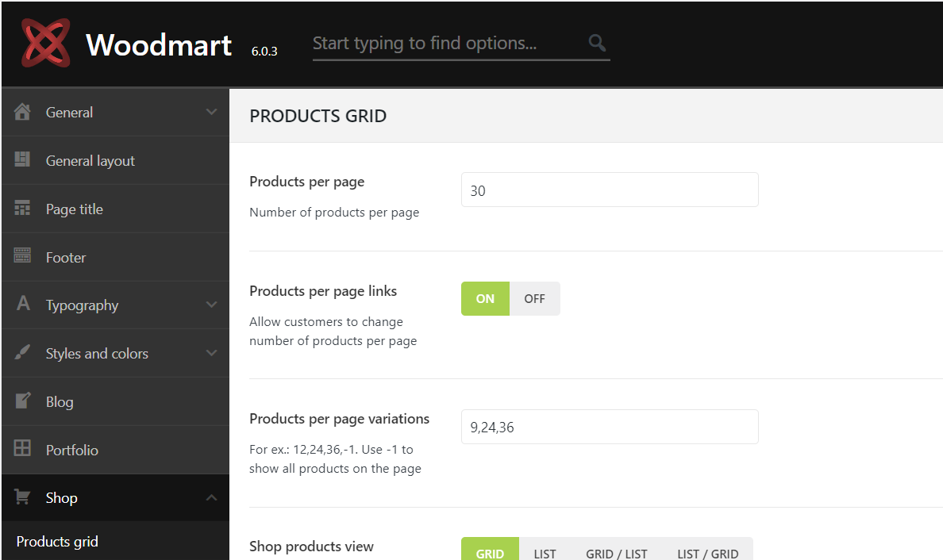Click the search magnifier icon
The image size is (943, 560).
tap(597, 43)
